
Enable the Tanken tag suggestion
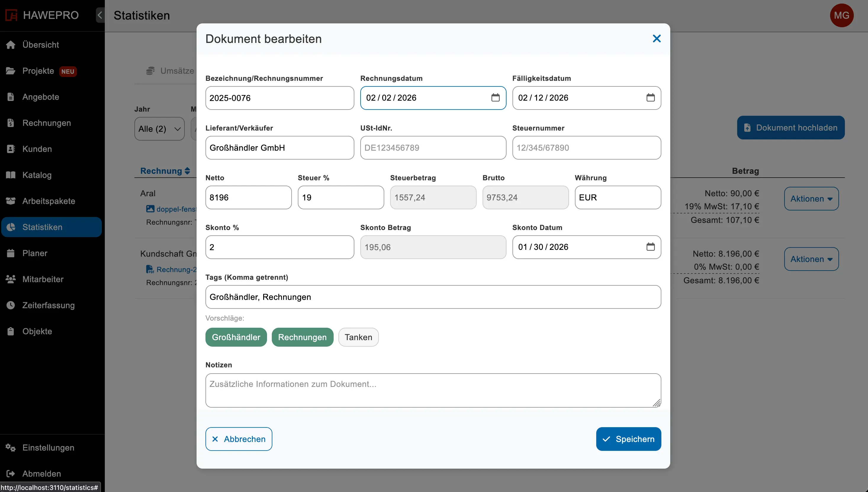[x=358, y=337]
